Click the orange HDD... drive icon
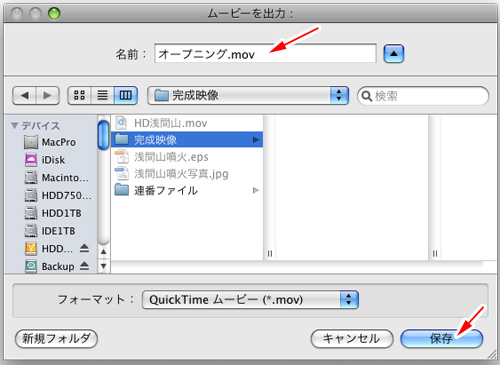Image resolution: width=500 pixels, height=365 pixels. pos(31,248)
